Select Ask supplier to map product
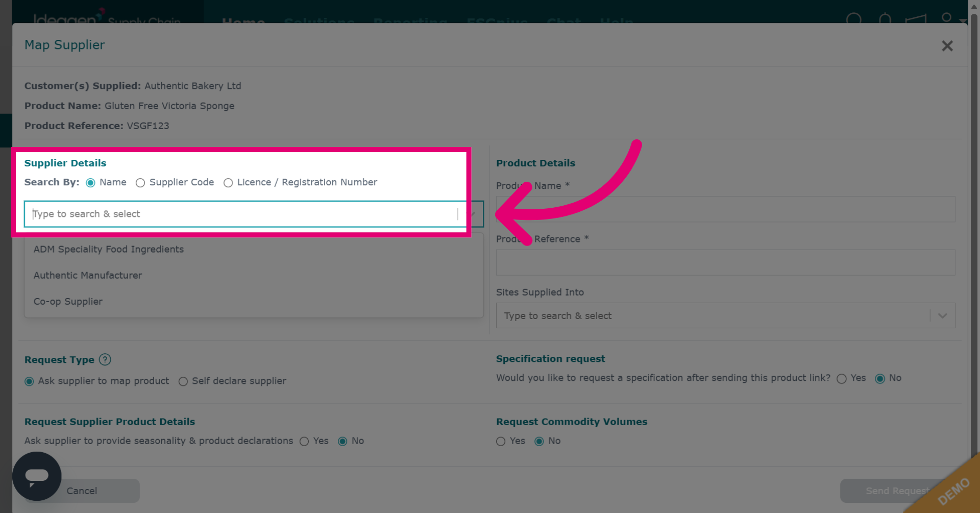This screenshot has height=513, width=980. (x=30, y=381)
